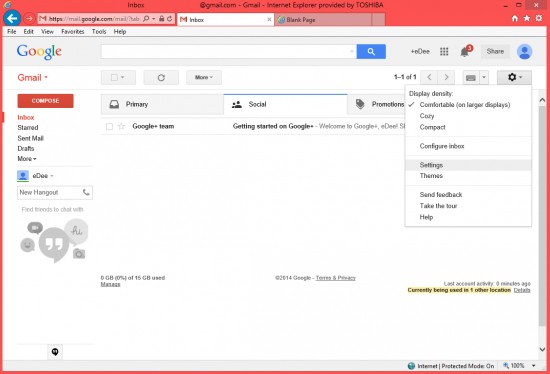Open the Tools menu
Screen dimensions: 550x374
99,32
